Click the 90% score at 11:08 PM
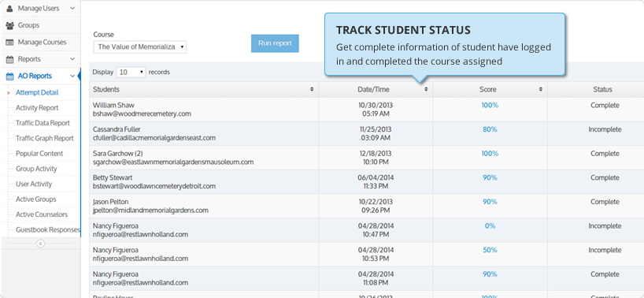Image resolution: width=644 pixels, height=298 pixels. [490, 274]
